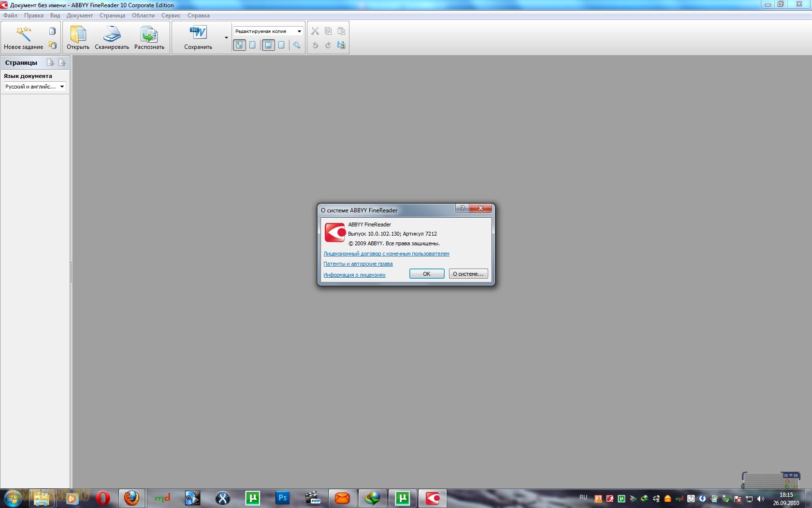812x508 pixels.
Task: Open the Справка menu
Action: 199,15
